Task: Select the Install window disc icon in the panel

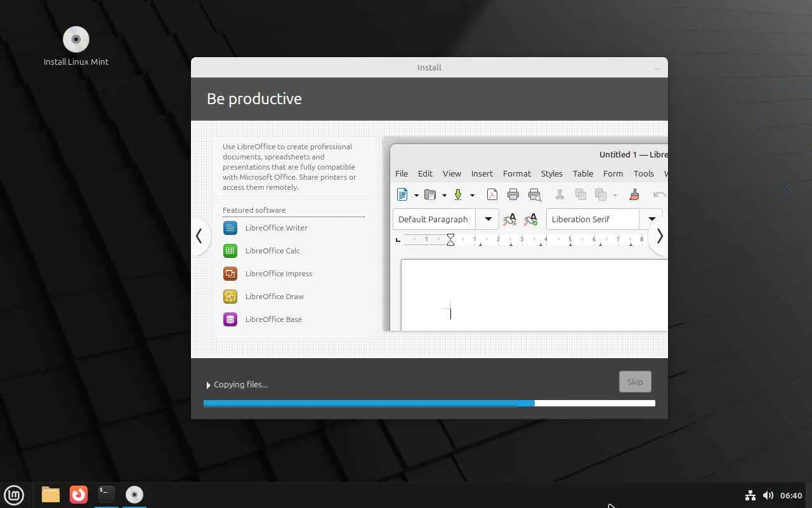Action: pyautogui.click(x=134, y=495)
